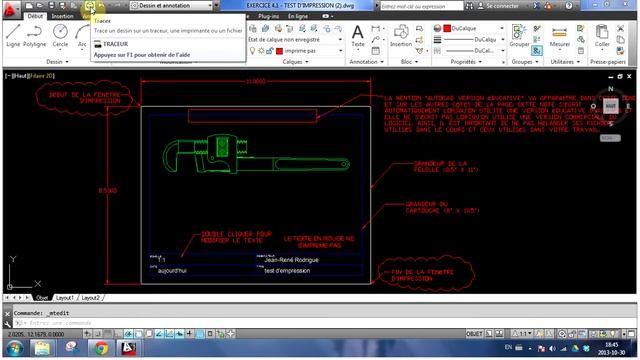This screenshot has width=640, height=360.
Task: Click the scissors Couper icon in Presse-papiers
Action: pyautogui.click(x=620, y=29)
